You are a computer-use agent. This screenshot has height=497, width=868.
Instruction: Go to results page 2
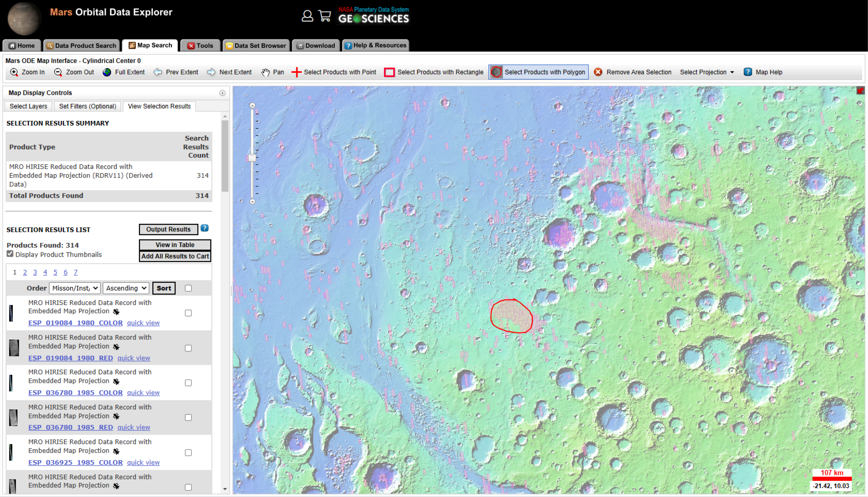(25, 272)
